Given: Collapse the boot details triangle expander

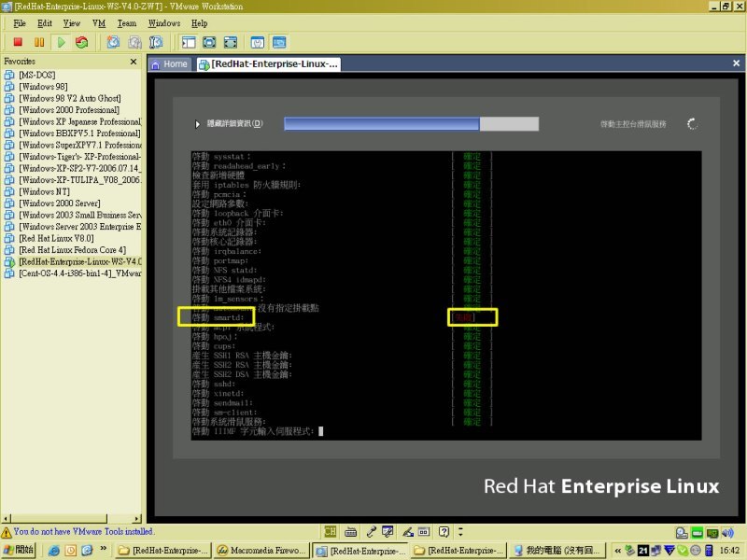Looking at the screenshot, I should coord(197,124).
